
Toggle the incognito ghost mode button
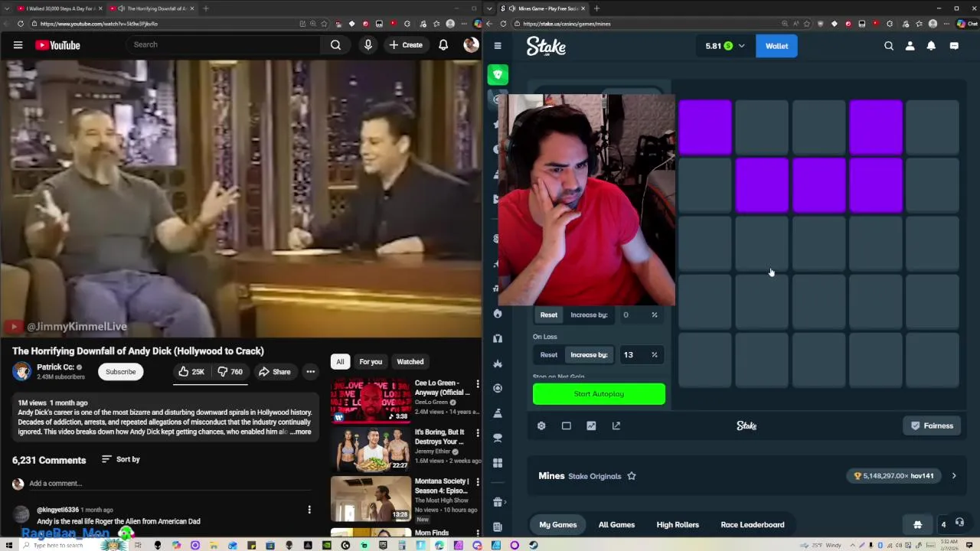coord(917,524)
